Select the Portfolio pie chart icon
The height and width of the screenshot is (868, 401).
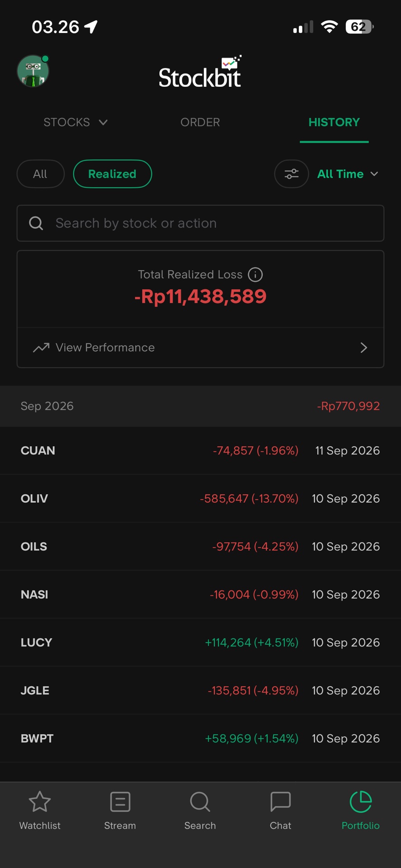pyautogui.click(x=361, y=802)
